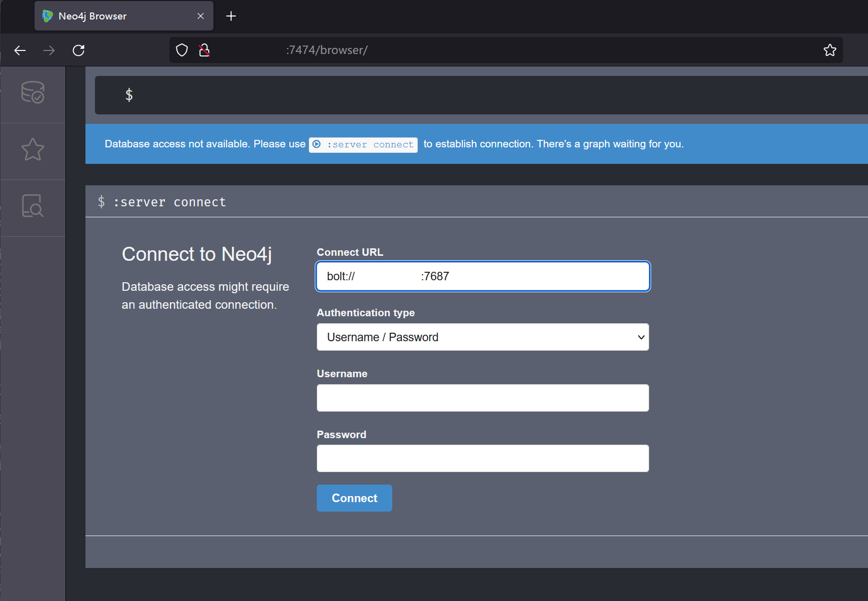868x601 pixels.
Task: Open a new browser tab
Action: tap(231, 16)
